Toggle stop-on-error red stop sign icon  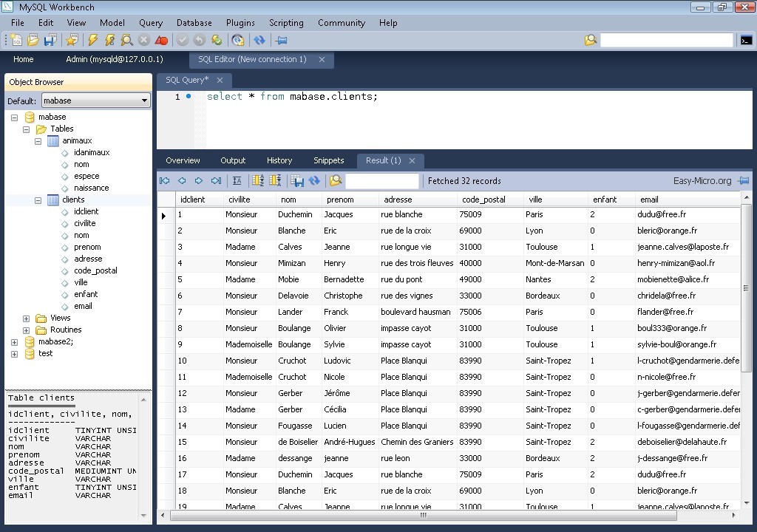(161, 40)
